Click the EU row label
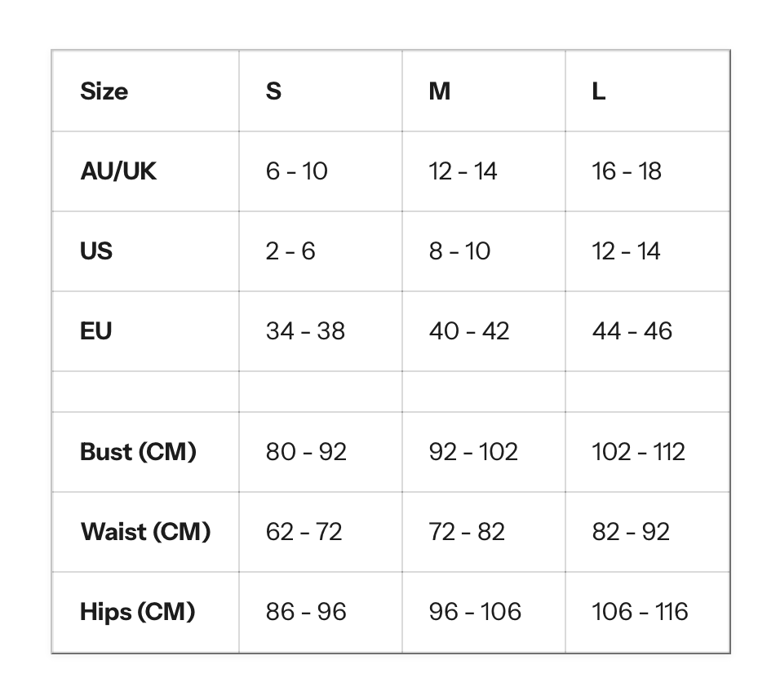 click(x=145, y=331)
